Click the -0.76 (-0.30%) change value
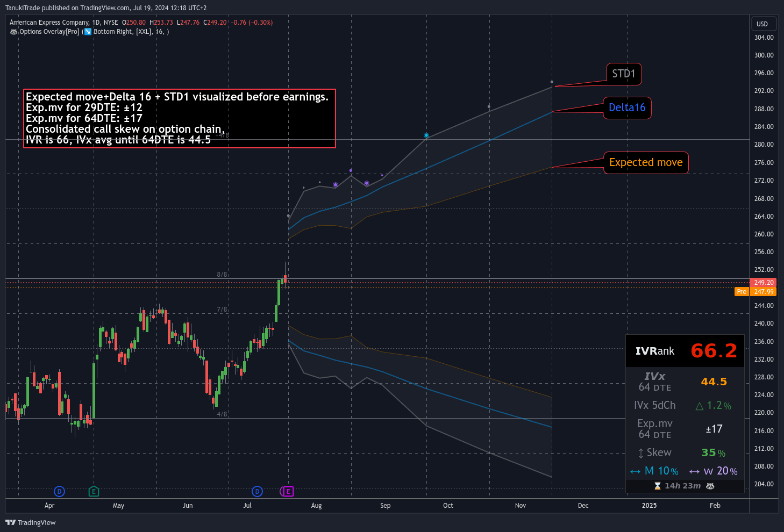 tap(252, 23)
